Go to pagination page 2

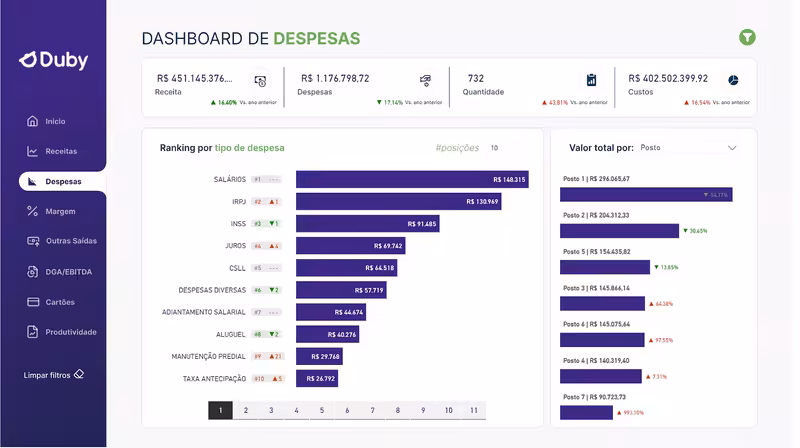(x=246, y=410)
